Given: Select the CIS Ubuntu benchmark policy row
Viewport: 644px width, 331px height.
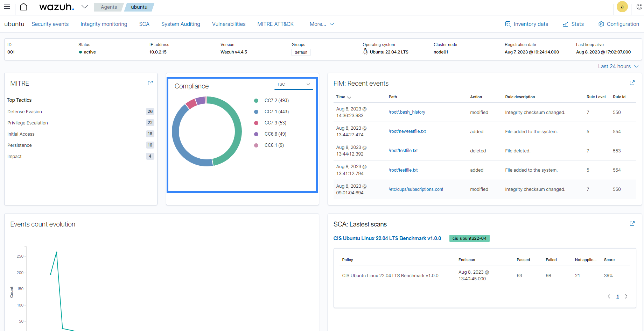Looking at the screenshot, I should tap(485, 275).
